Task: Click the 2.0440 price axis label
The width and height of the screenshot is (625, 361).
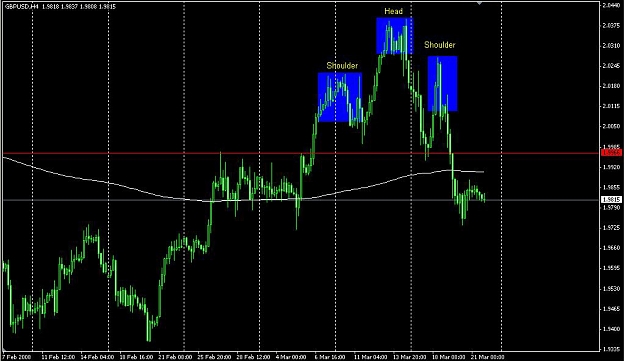Action: (x=611, y=6)
